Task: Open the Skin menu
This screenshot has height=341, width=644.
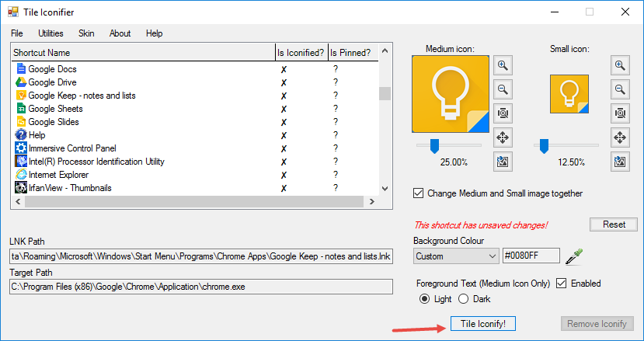Action: tap(86, 33)
